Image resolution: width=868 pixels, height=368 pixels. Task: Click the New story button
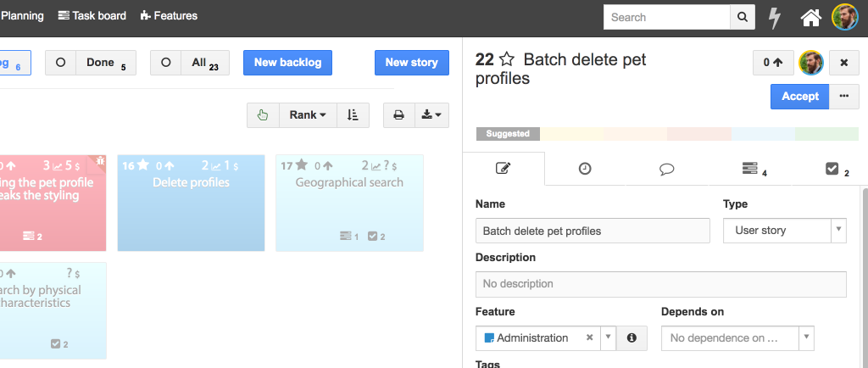pos(411,63)
